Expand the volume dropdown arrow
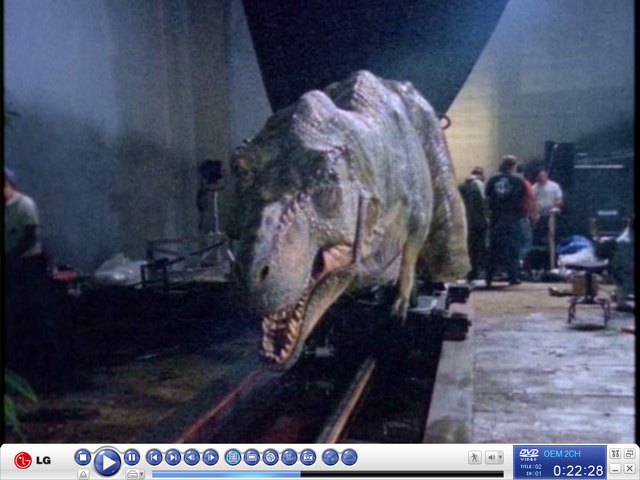The width and height of the screenshot is (640, 480). 500,458
